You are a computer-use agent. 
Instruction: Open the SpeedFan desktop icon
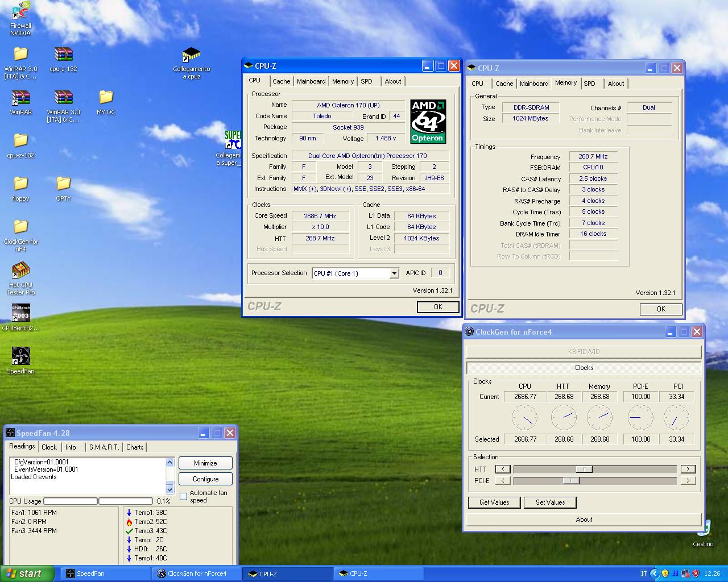click(x=20, y=356)
